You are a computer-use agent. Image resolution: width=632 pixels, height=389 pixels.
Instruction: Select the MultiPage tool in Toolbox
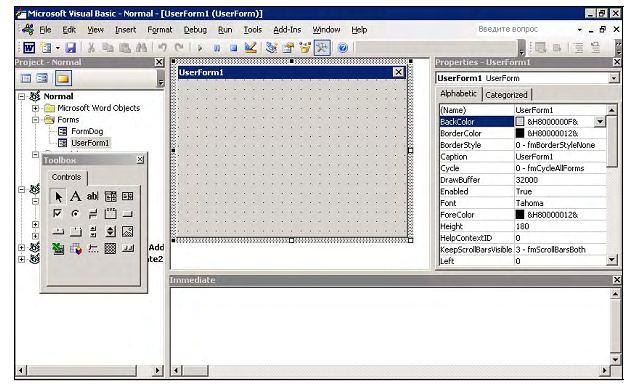pos(75,231)
